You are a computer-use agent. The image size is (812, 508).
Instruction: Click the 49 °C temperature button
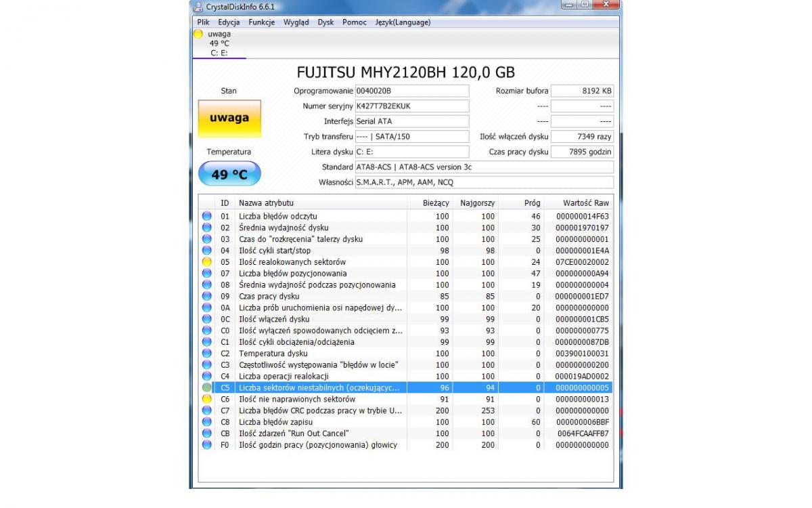229,174
